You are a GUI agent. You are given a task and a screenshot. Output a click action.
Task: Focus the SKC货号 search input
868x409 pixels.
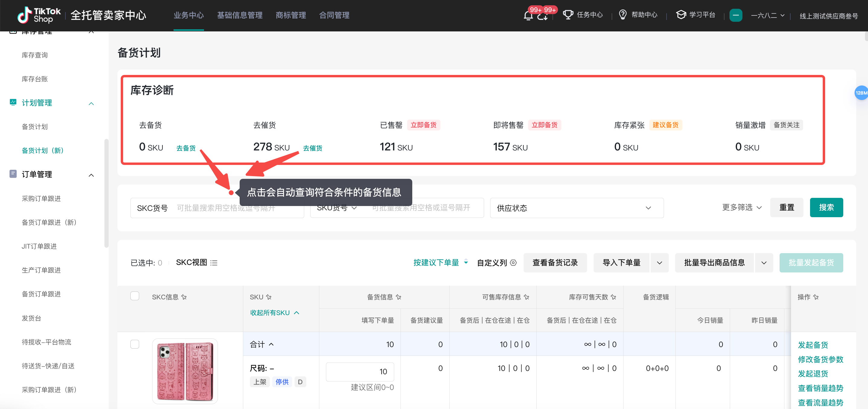tap(217, 208)
